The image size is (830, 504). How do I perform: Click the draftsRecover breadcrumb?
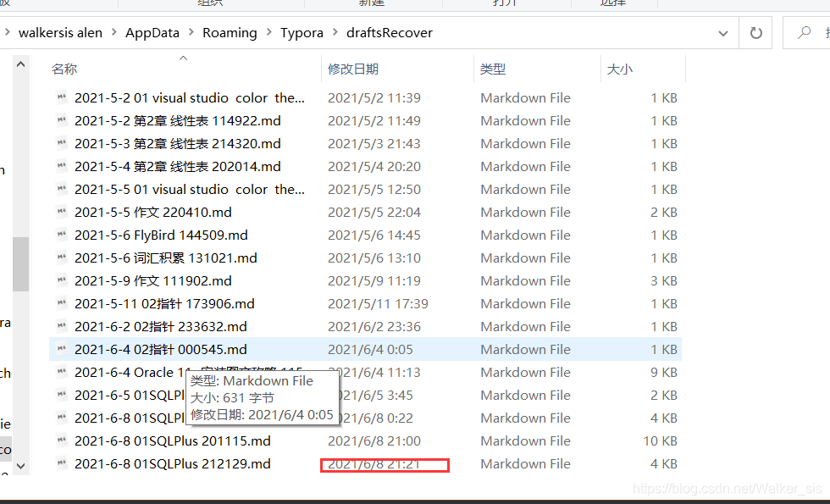tap(390, 33)
